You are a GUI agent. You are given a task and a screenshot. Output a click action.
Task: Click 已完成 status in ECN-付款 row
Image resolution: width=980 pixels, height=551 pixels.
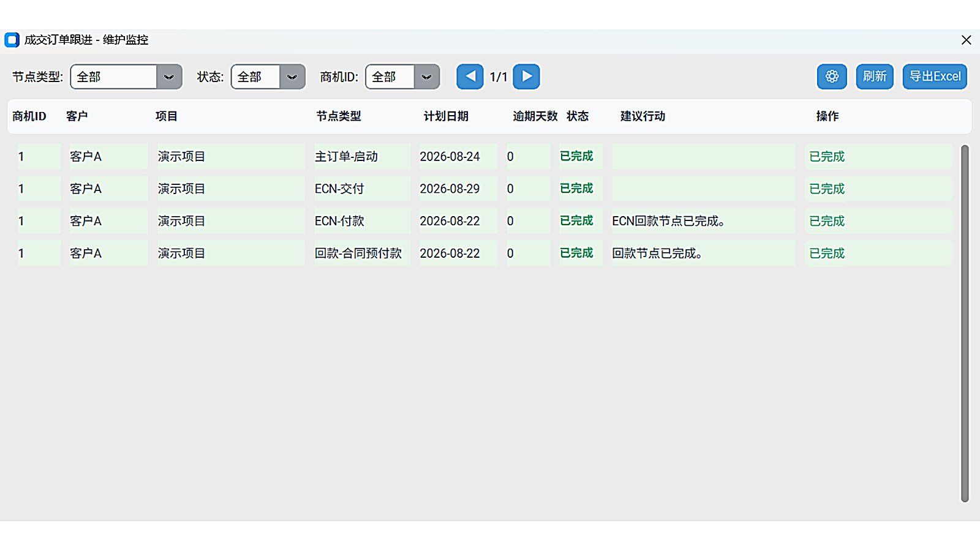(x=576, y=220)
